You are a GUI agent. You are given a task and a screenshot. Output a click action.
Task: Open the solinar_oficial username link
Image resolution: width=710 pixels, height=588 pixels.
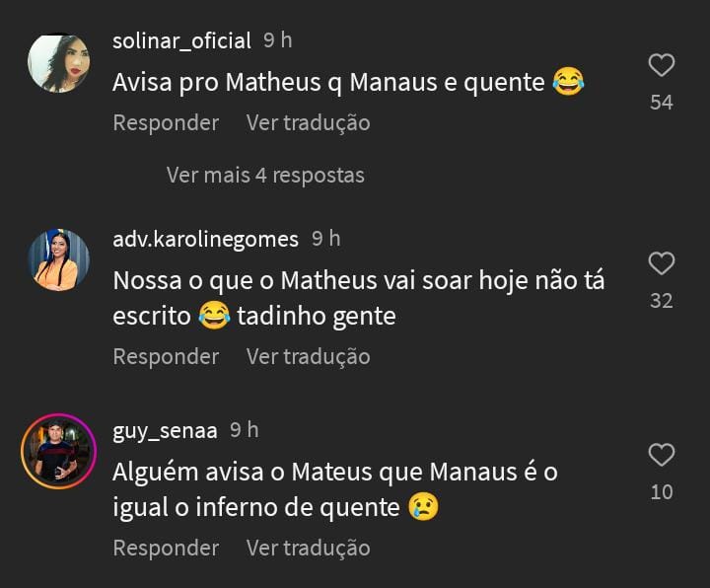(182, 40)
